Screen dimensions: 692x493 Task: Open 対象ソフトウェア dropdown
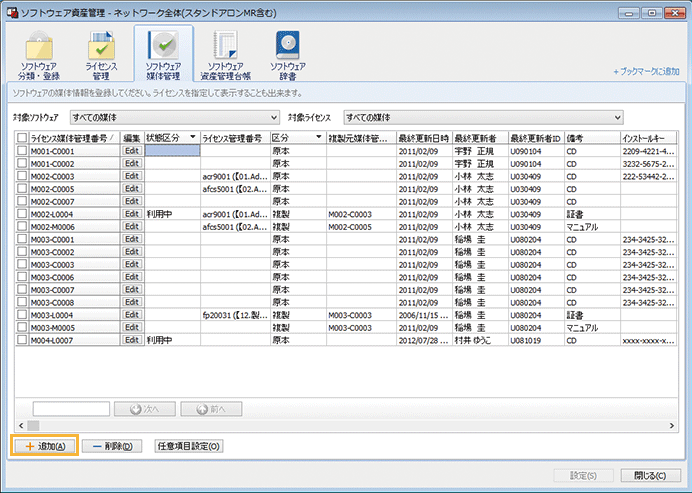175,117
